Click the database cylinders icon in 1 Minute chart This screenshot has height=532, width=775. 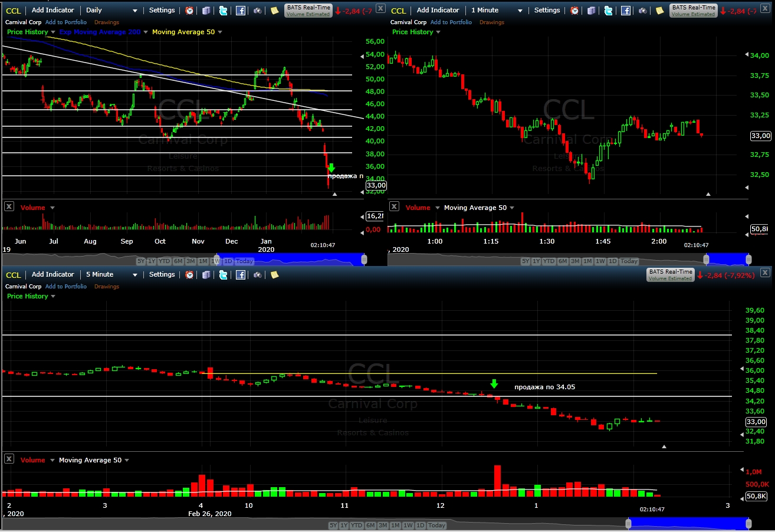click(591, 11)
